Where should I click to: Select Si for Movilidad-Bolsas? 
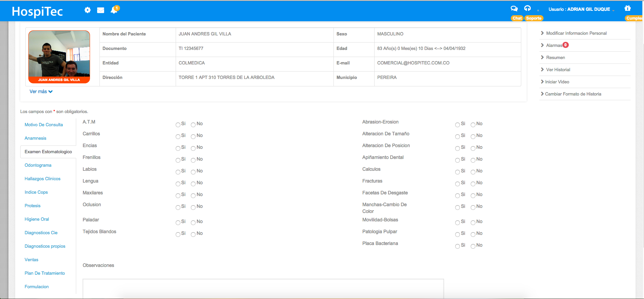coord(458,223)
